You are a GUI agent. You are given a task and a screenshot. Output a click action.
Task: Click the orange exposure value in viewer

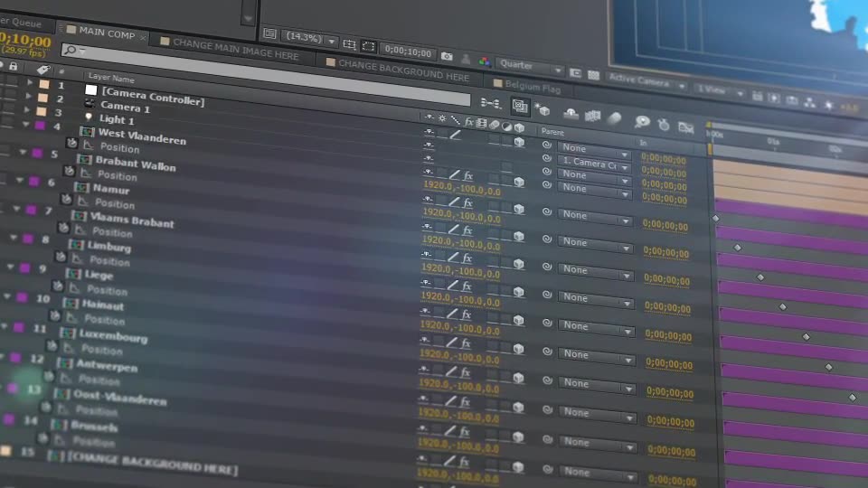coord(850,108)
